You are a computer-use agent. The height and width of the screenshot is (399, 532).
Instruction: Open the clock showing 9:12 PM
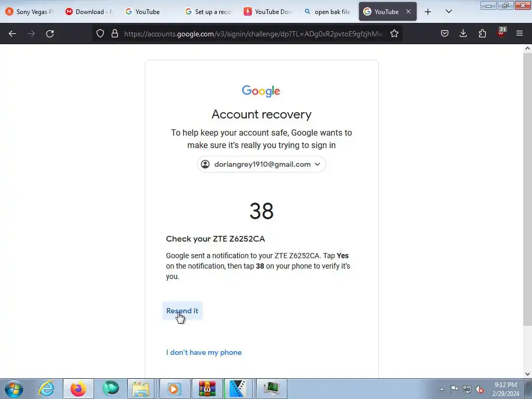506,389
